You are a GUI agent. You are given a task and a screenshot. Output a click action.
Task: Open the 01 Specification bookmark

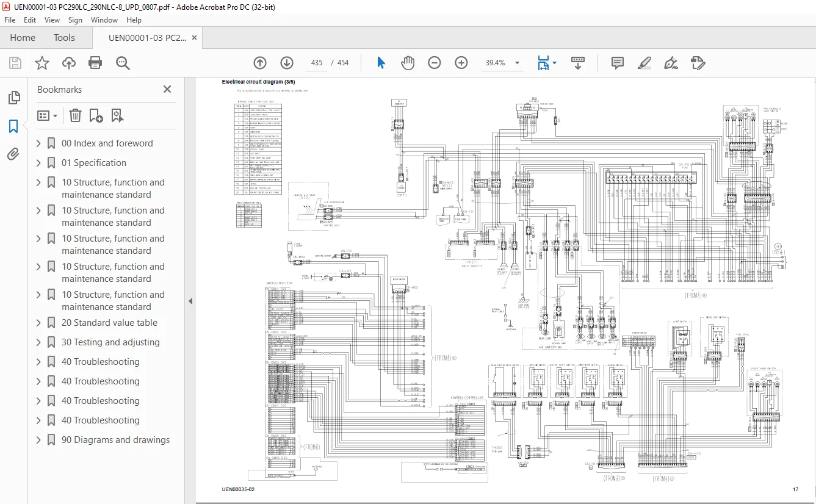(94, 163)
